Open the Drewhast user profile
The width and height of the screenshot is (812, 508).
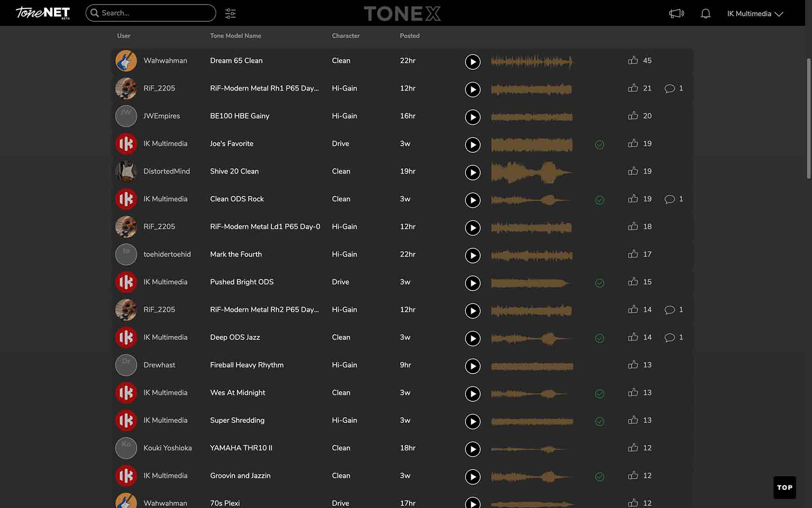point(159,365)
